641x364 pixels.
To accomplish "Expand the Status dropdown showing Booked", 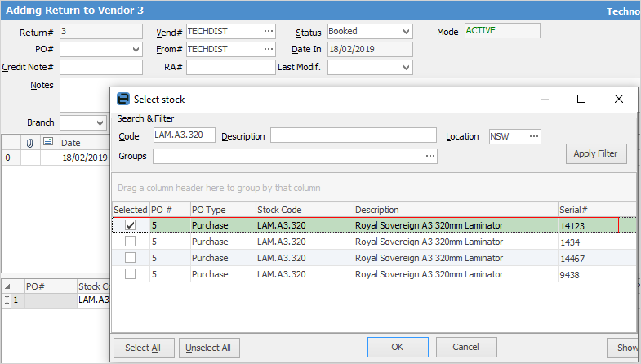I will coord(406,31).
